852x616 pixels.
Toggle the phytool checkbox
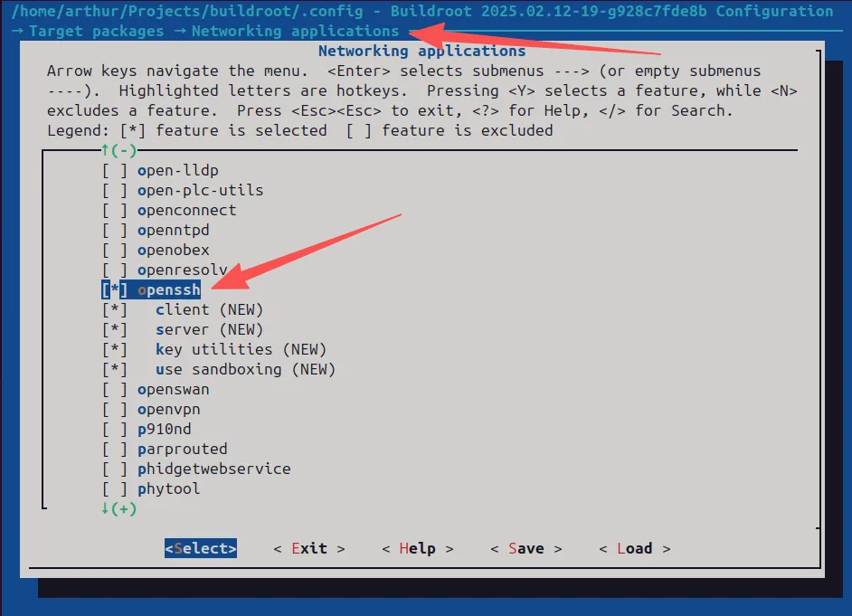[x=115, y=488]
